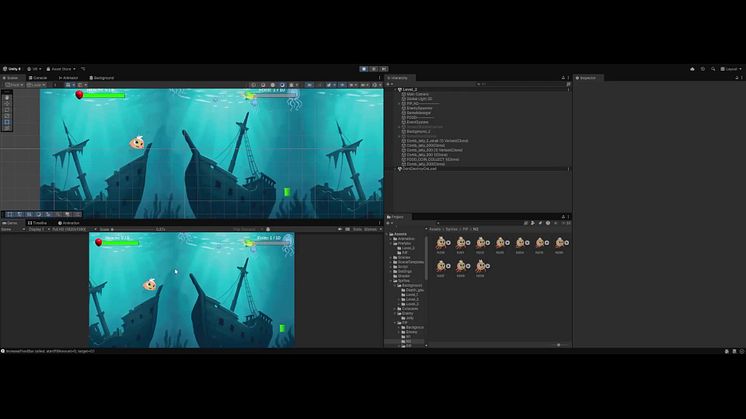Screen dimensions: 746x419
Task: Switch to the Console tab
Action: (40, 77)
